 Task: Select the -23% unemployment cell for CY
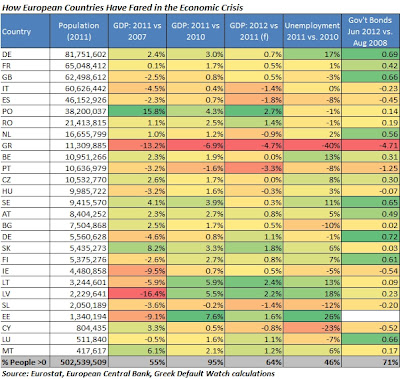312,328
